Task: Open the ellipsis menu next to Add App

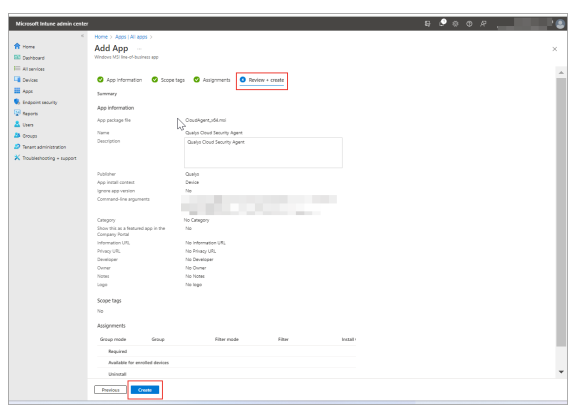Action: (x=139, y=48)
